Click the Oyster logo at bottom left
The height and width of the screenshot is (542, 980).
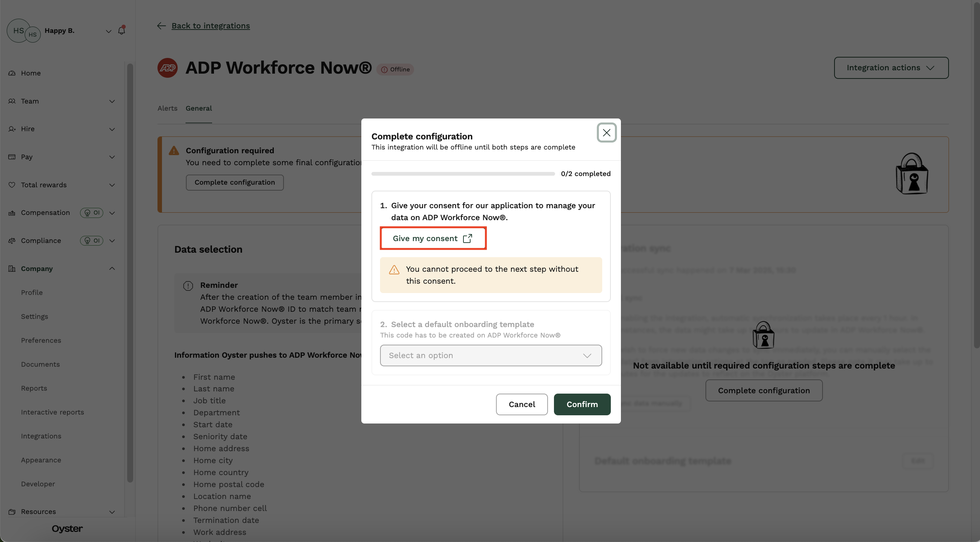pos(67,528)
